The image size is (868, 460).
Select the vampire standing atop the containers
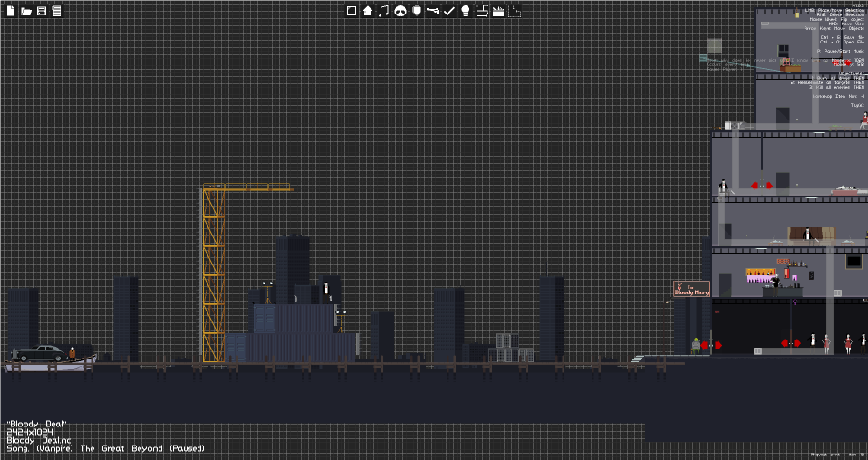click(326, 292)
